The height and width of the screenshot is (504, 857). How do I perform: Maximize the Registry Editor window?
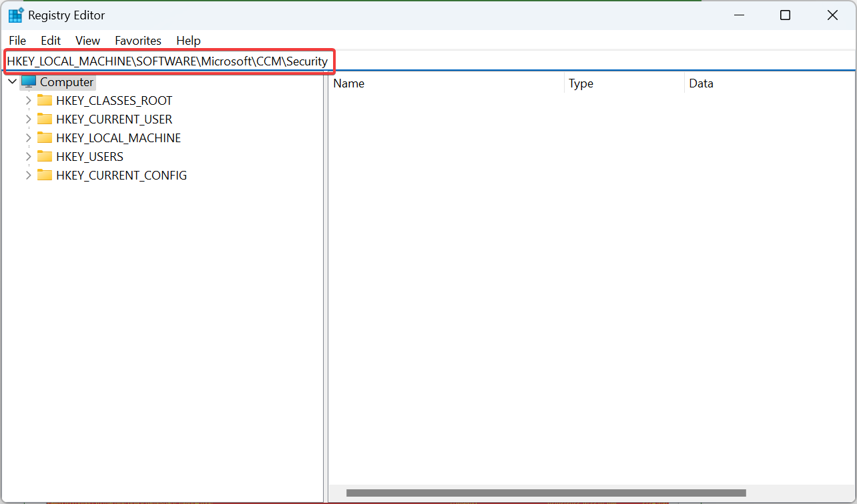coord(786,15)
